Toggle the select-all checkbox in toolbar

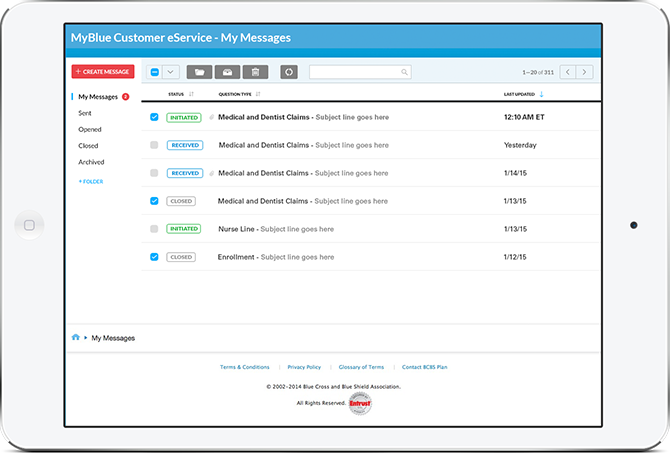[155, 72]
